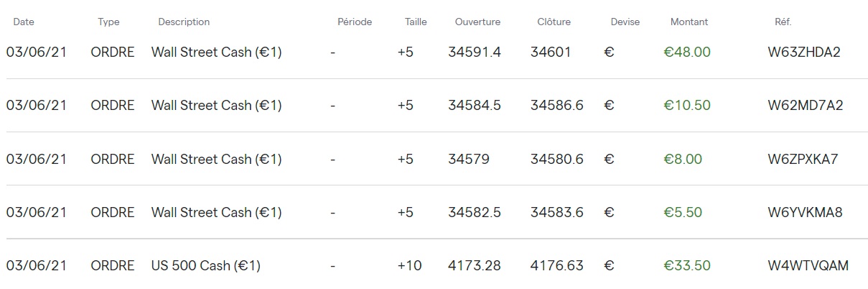This screenshot has width=868, height=289.
Task: Select the Devise column header
Action: pyautogui.click(x=625, y=22)
